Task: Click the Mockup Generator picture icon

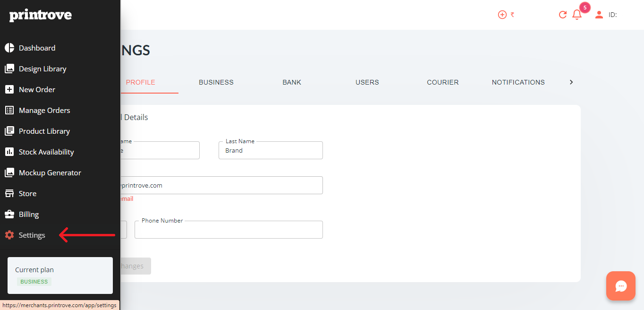Action: [9, 172]
